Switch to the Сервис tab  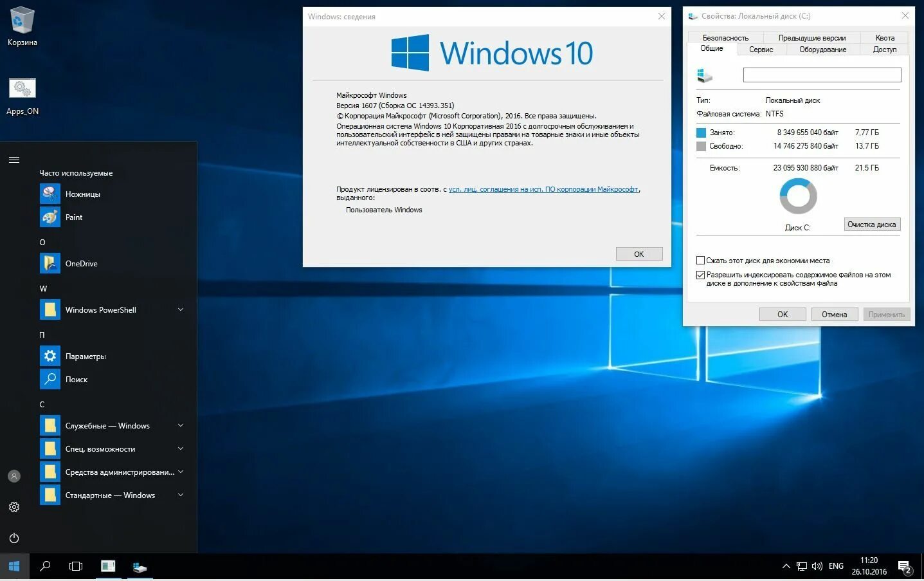click(x=761, y=50)
